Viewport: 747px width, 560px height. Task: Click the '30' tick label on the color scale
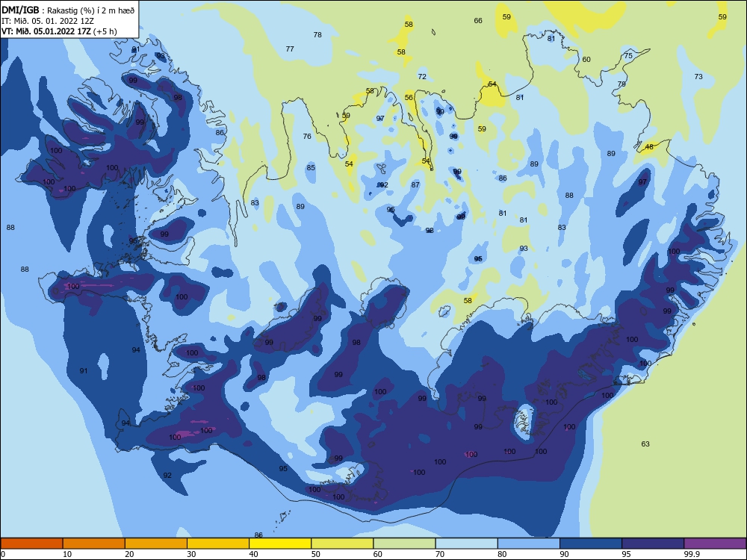click(191, 554)
